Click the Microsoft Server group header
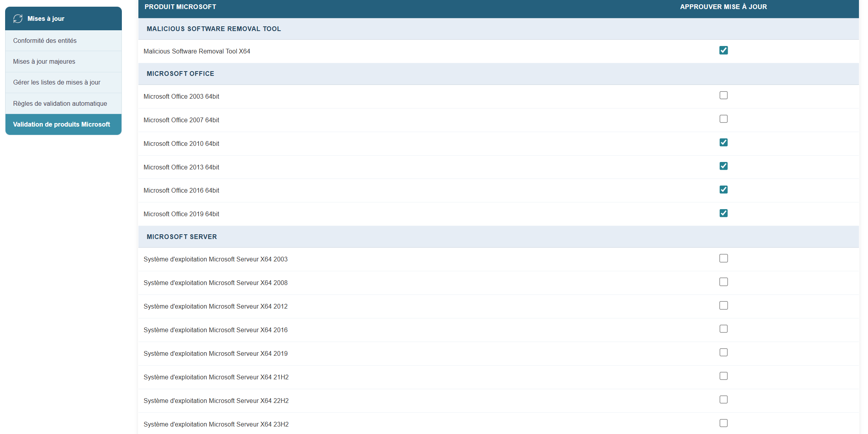This screenshot has height=434, width=868. pyautogui.click(x=182, y=237)
